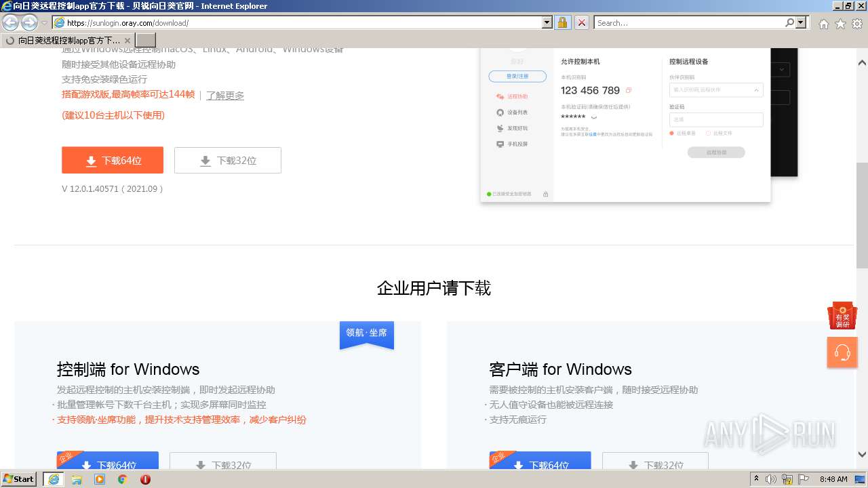
Task: Click the 企业用户请下载 heading
Action: 434,288
